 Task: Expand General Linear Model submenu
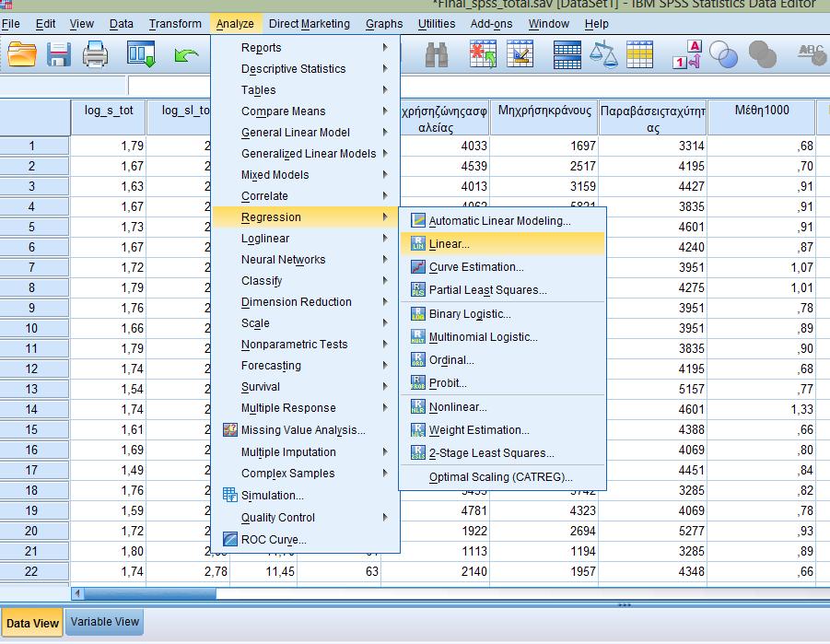(x=305, y=133)
